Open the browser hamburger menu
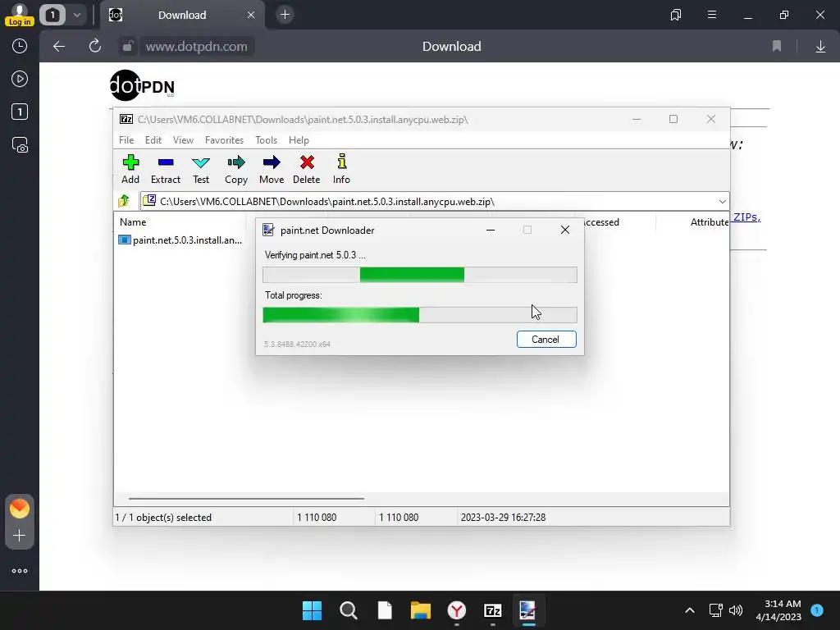This screenshot has height=630, width=840. 712,15
